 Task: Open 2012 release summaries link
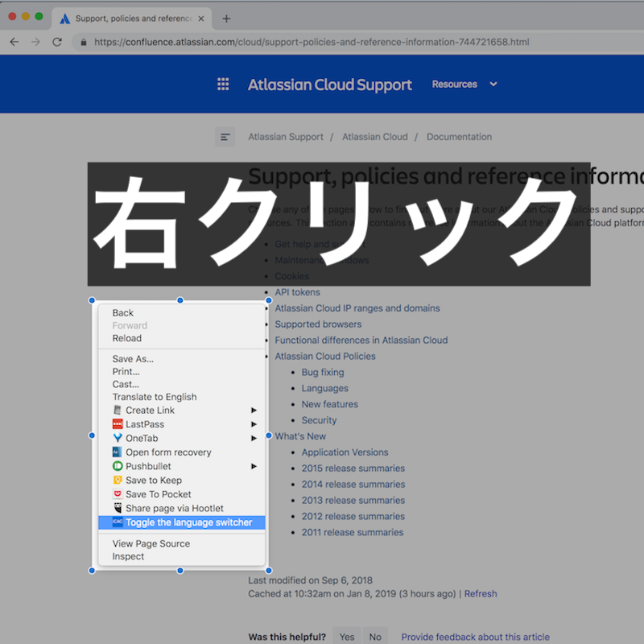click(353, 516)
